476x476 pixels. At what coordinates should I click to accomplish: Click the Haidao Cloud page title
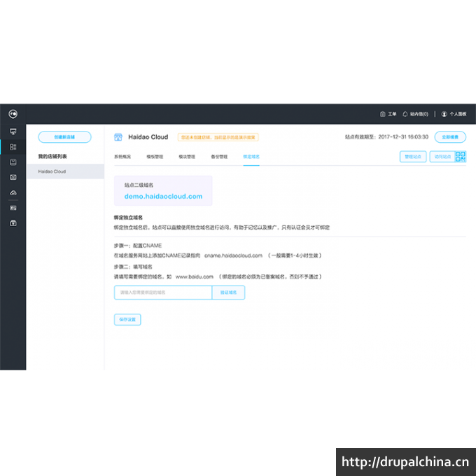tap(148, 137)
